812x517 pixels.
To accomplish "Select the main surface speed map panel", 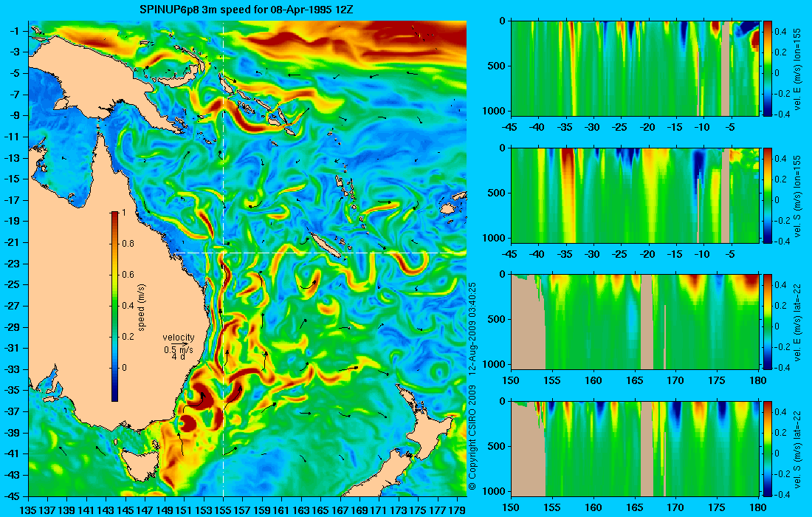I will (247, 258).
